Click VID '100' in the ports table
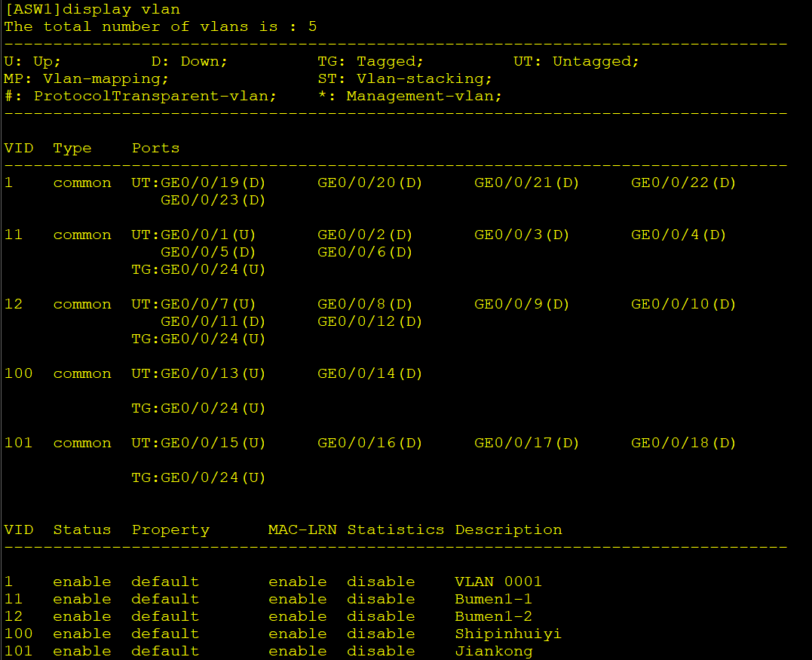Viewport: 812px width, 660px height. tap(19, 373)
